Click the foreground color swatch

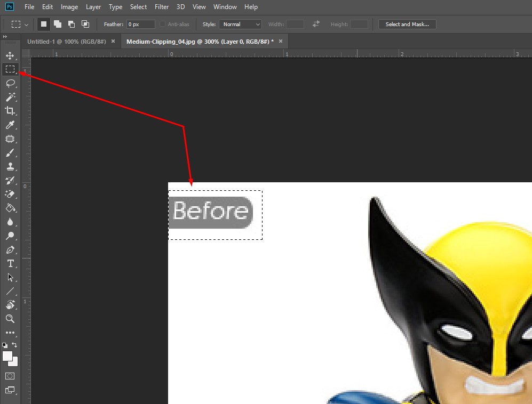(x=7, y=356)
